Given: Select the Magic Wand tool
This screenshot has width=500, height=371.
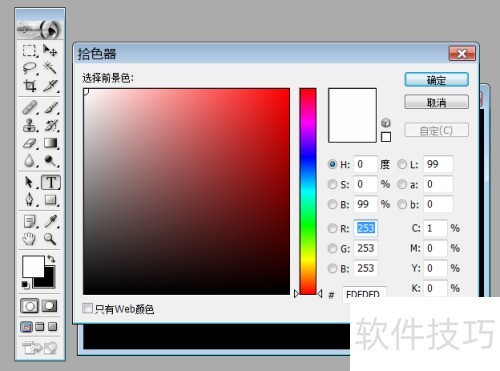Looking at the screenshot, I should pos(50,68).
